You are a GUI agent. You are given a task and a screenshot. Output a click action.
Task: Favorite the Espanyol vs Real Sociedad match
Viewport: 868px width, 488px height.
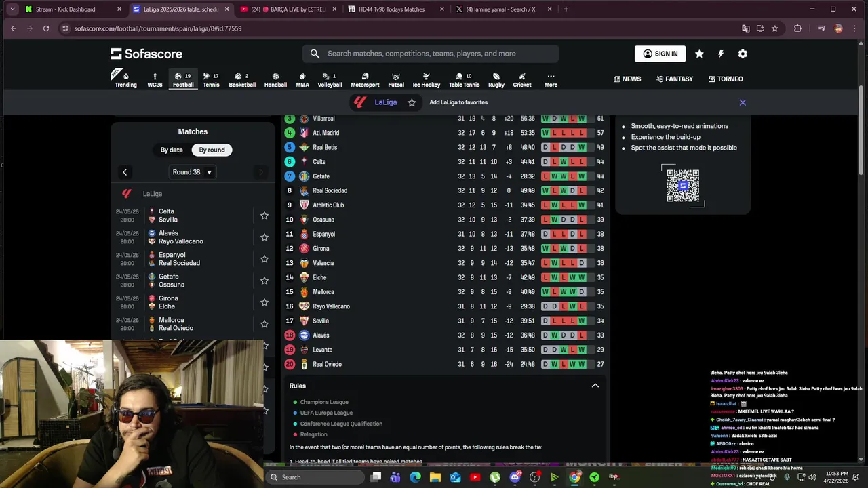(264, 259)
